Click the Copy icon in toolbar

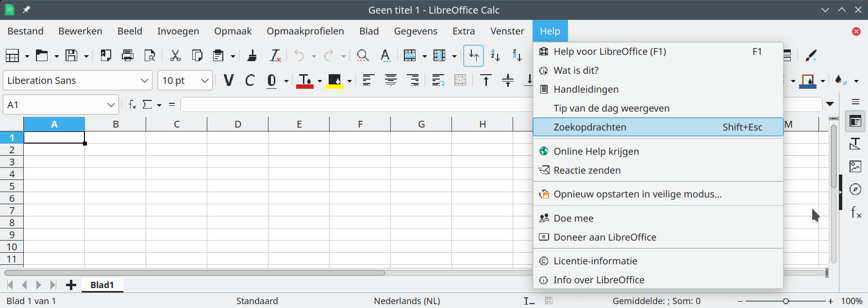tap(197, 56)
